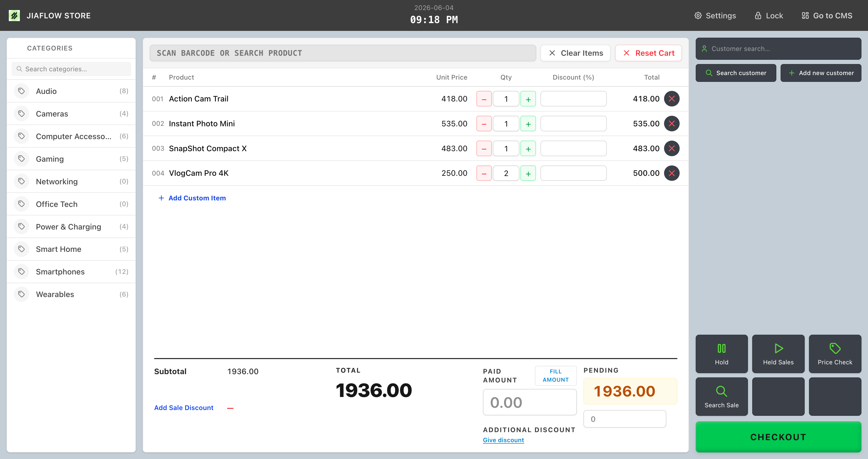Click the green Checkout button
This screenshot has height=459, width=868.
[778, 437]
